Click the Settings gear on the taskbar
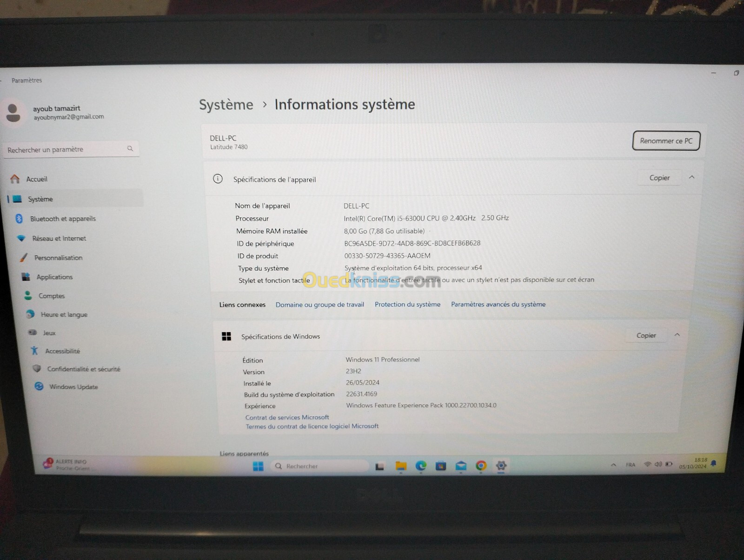 (501, 465)
